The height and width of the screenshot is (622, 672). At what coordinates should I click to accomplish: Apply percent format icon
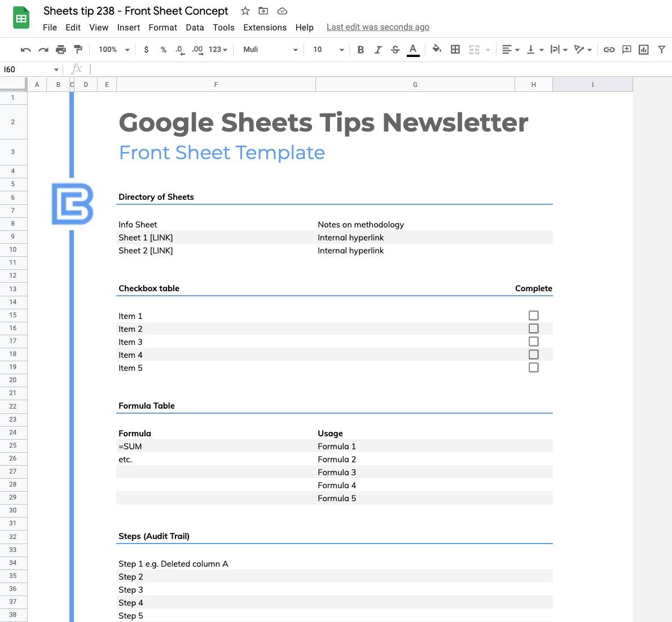163,50
